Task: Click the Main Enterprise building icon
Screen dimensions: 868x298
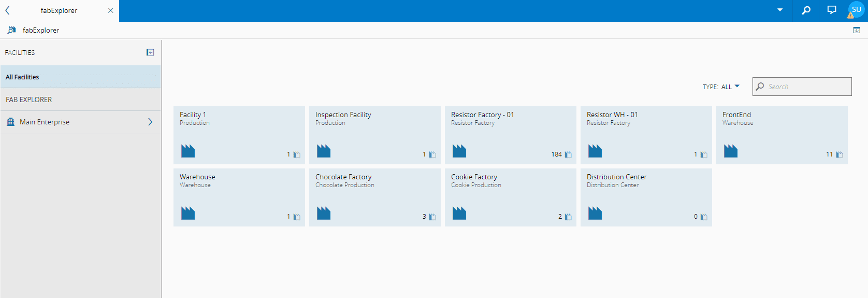Action: 10,122
